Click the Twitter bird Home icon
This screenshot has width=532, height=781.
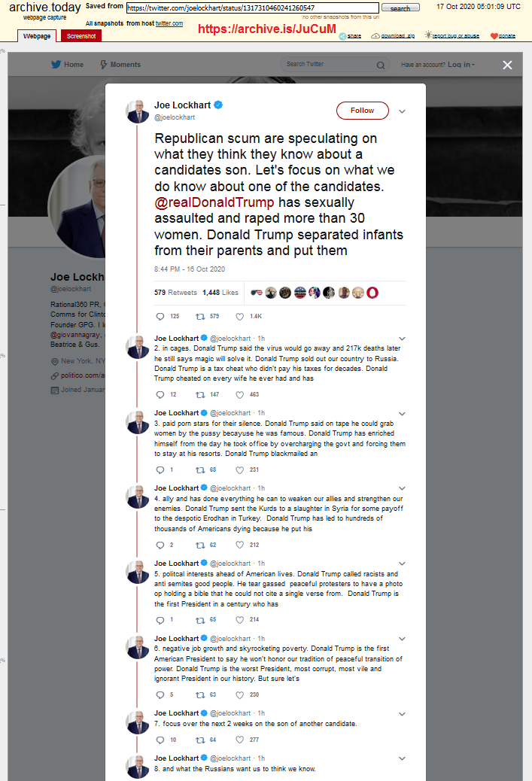click(x=56, y=64)
